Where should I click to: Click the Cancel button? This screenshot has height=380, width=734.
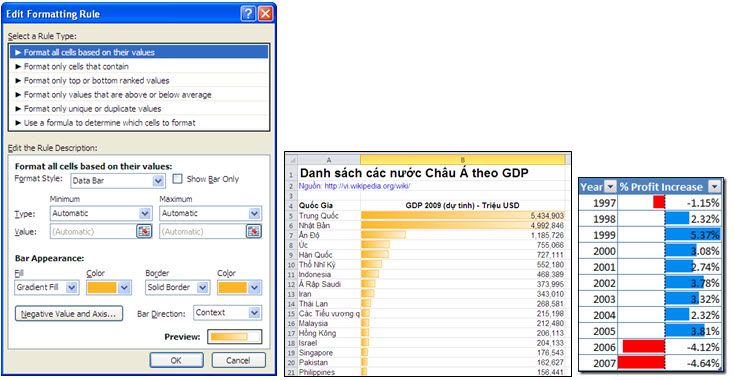tap(238, 360)
